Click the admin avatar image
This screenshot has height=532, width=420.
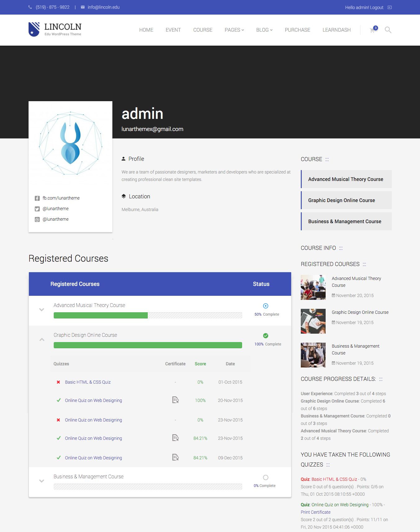point(70,143)
